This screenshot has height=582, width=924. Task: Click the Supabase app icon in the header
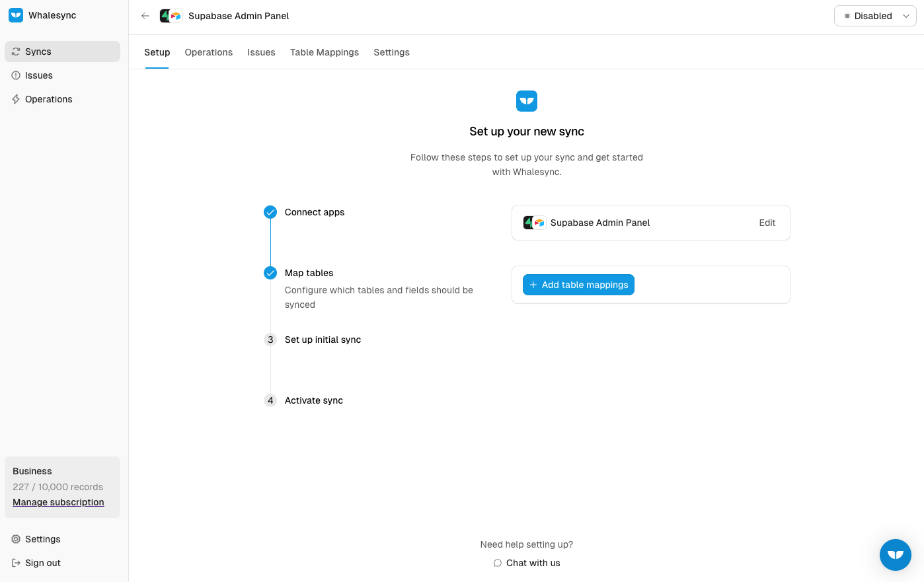170,15
